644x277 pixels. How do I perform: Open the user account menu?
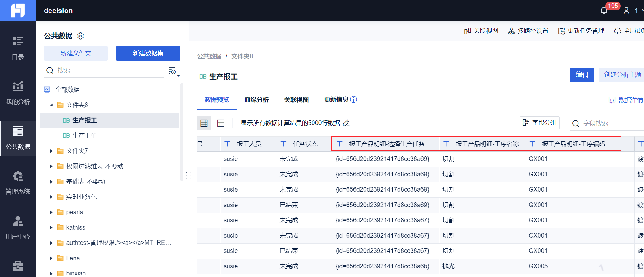click(x=626, y=11)
